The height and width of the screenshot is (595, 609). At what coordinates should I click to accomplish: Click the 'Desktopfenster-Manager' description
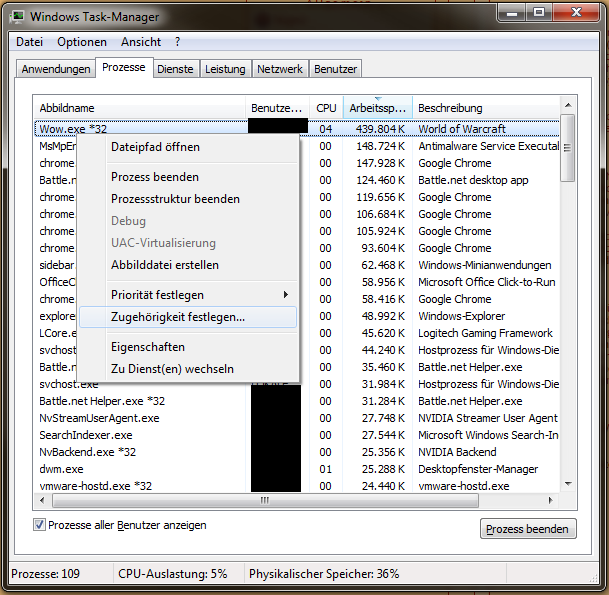[x=478, y=469]
